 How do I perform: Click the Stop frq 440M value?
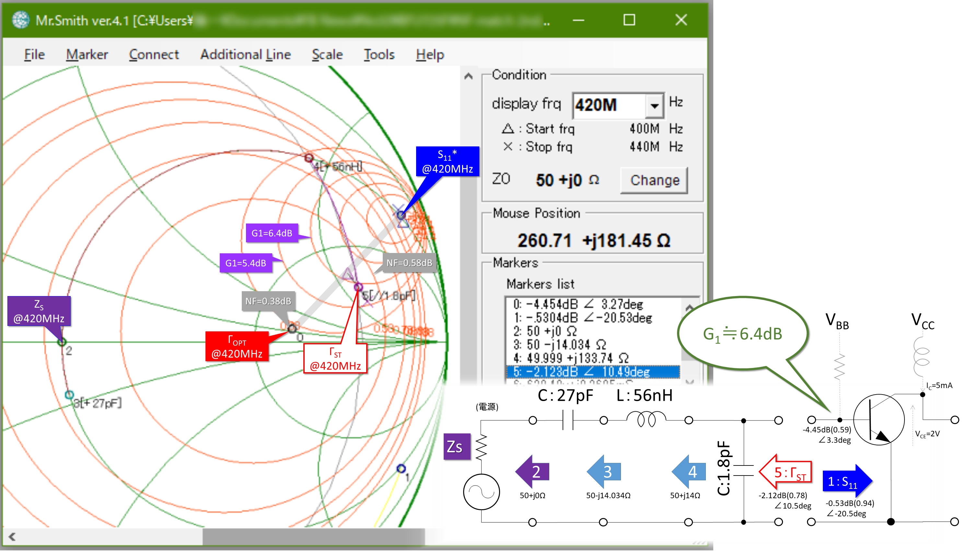(x=644, y=146)
